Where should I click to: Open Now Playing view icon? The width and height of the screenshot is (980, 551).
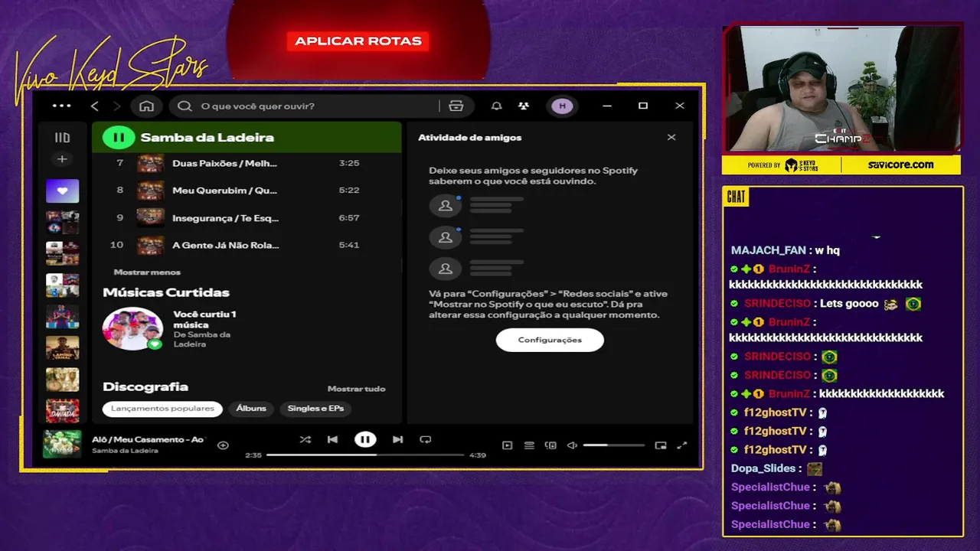(507, 445)
